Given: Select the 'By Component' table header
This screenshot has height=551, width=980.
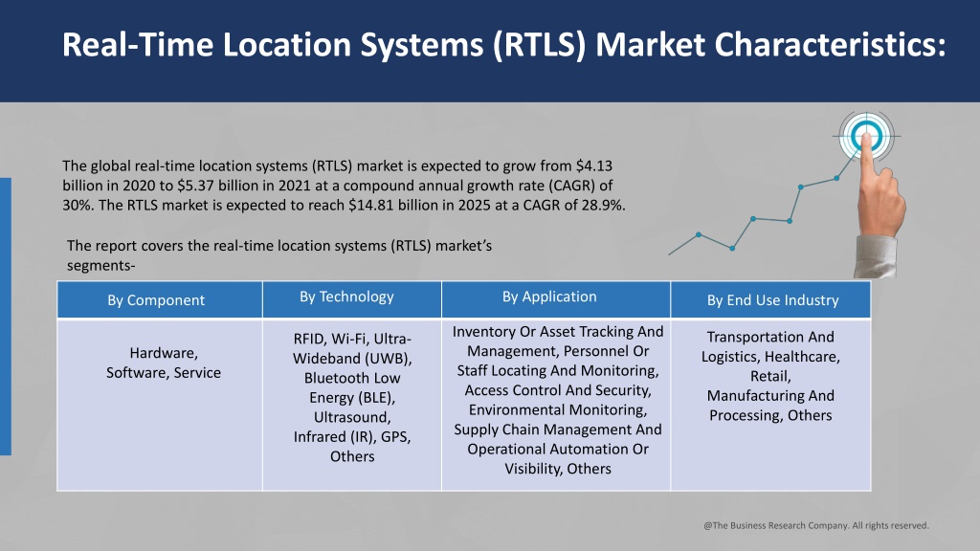Looking at the screenshot, I should pos(160,299).
